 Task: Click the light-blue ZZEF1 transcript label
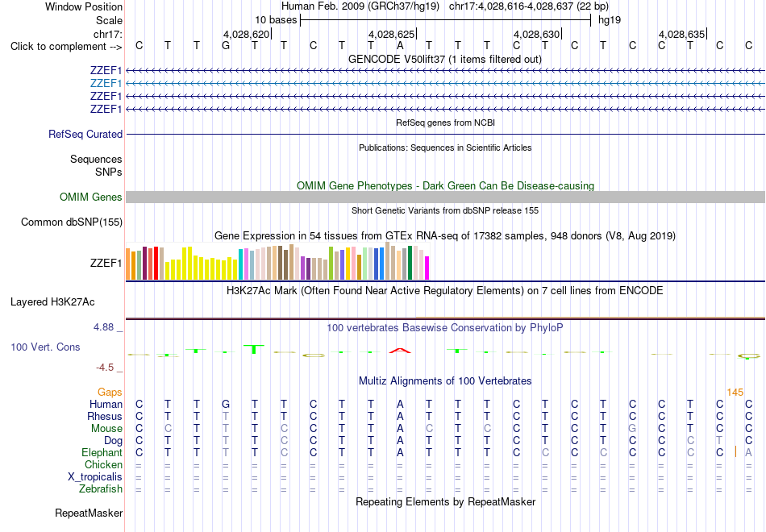click(x=106, y=83)
